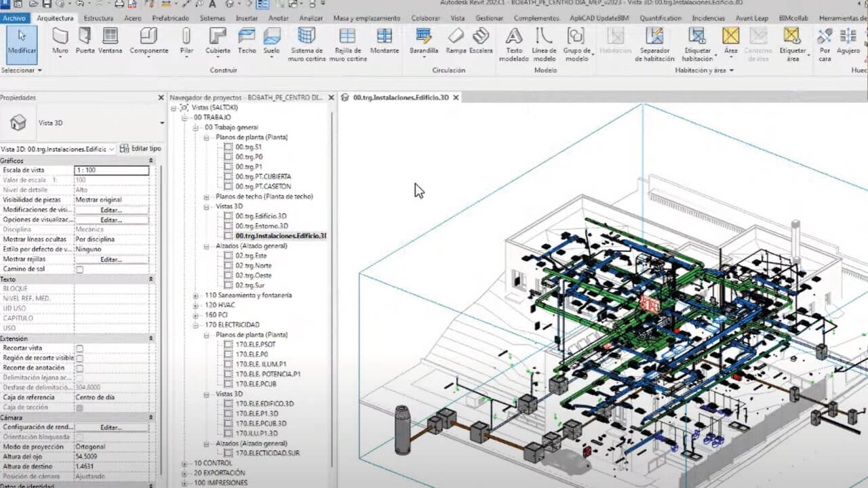Select the Puerta door tool

point(85,41)
